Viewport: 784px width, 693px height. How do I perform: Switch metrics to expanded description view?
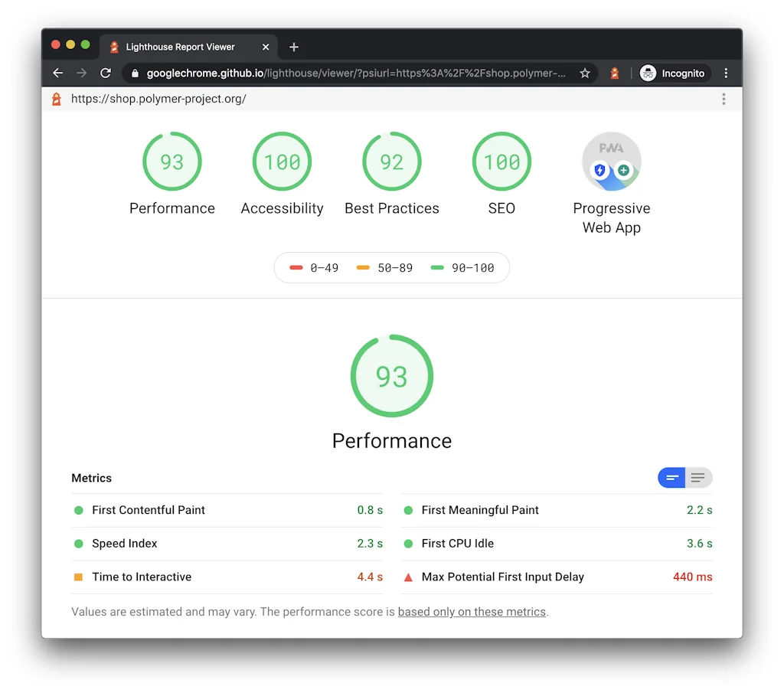(x=698, y=478)
